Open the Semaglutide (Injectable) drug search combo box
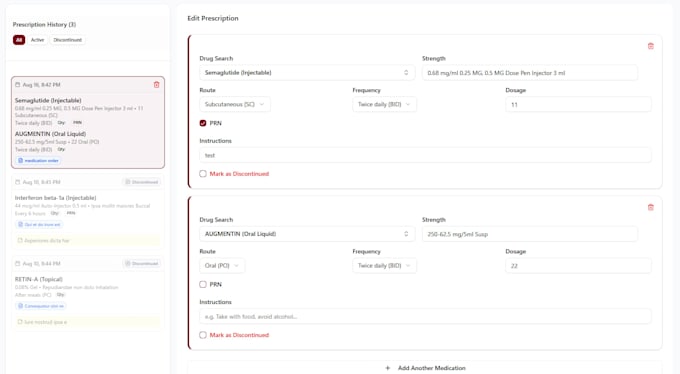 coord(307,72)
